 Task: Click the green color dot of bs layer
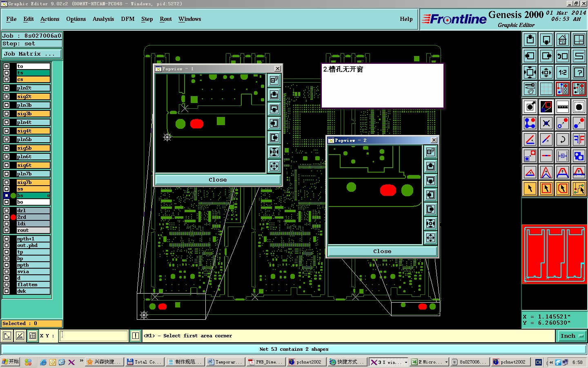13,195
